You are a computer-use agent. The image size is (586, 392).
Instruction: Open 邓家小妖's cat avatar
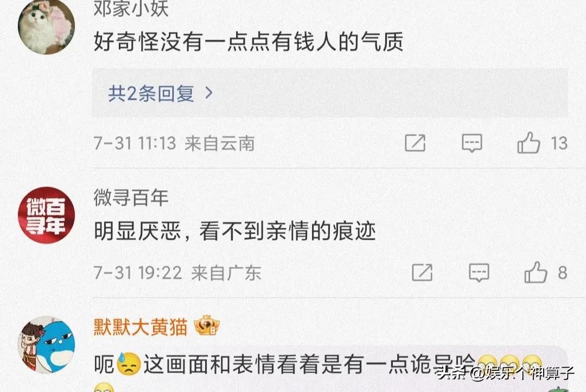[46, 27]
